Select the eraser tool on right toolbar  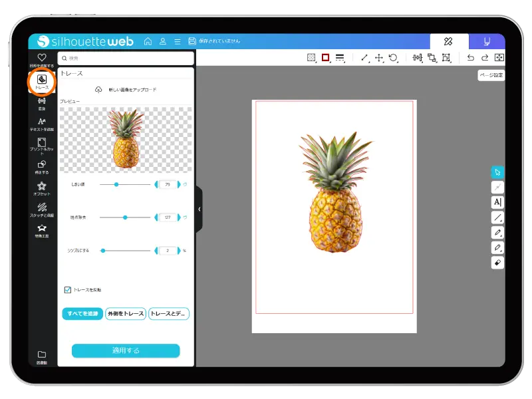tap(497, 263)
